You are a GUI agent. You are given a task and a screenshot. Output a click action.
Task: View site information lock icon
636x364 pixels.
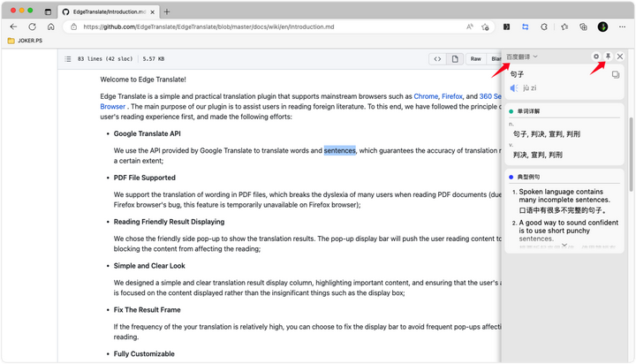point(73,27)
